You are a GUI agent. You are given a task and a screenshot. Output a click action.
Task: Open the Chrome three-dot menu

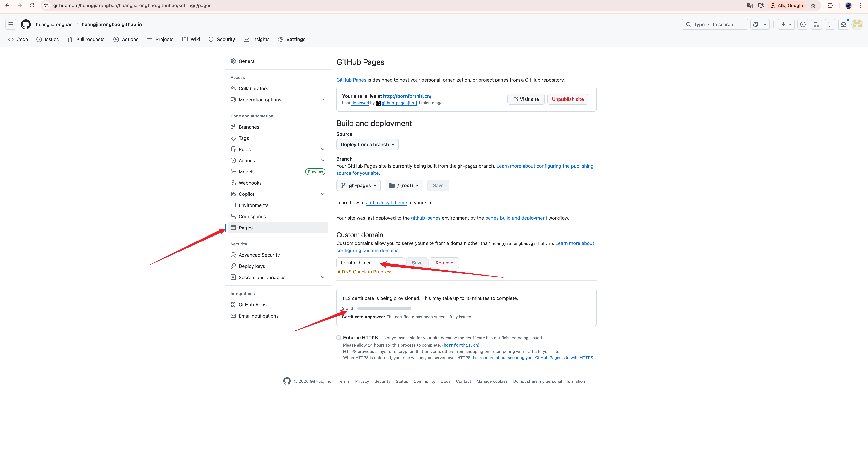(x=861, y=5)
